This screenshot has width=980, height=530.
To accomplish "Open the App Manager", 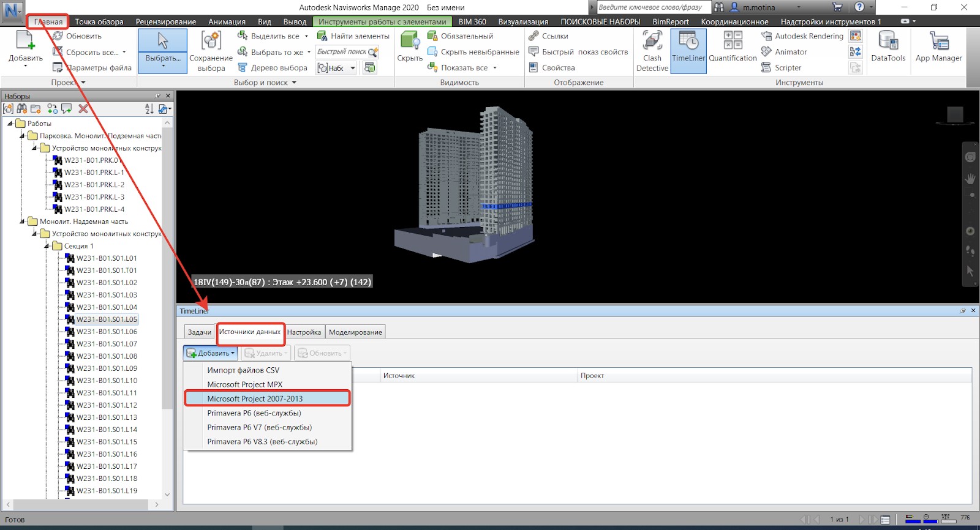I will point(938,48).
